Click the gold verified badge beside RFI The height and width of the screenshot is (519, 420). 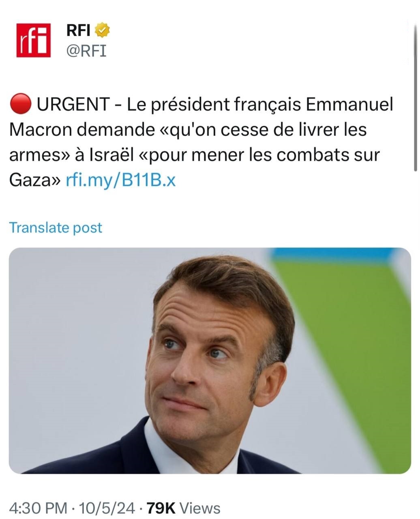pos(102,30)
